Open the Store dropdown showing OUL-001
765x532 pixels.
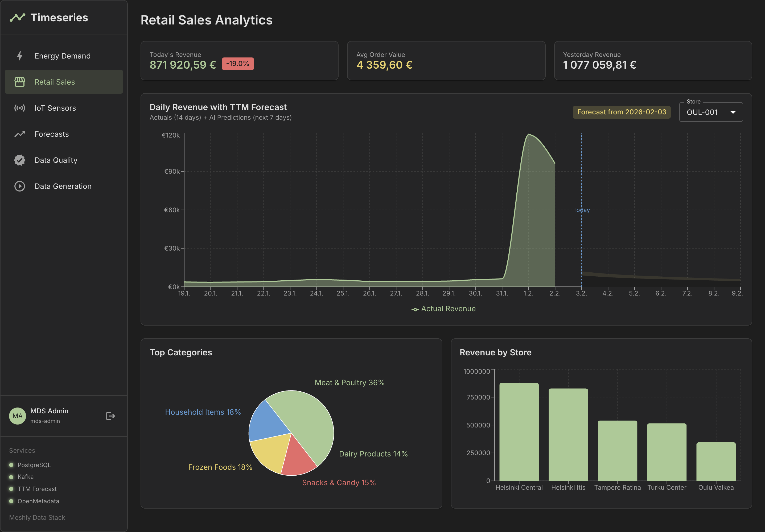tap(703, 112)
